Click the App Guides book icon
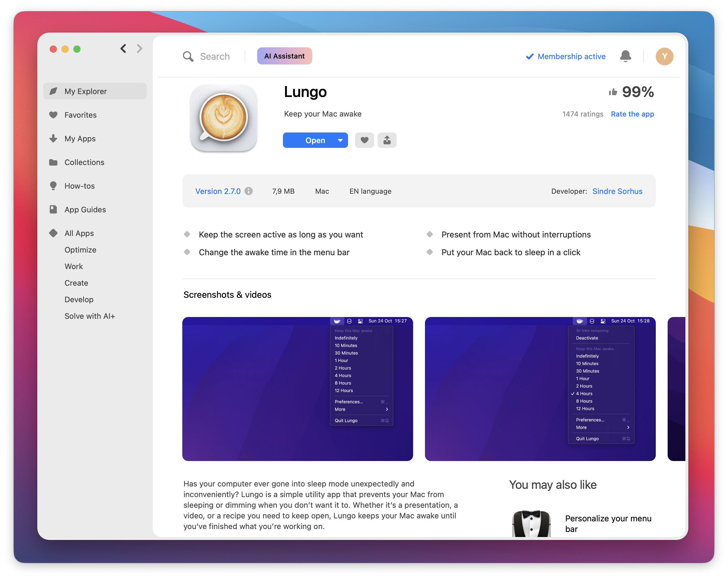Viewport: 728px width, 579px height. [x=53, y=210]
